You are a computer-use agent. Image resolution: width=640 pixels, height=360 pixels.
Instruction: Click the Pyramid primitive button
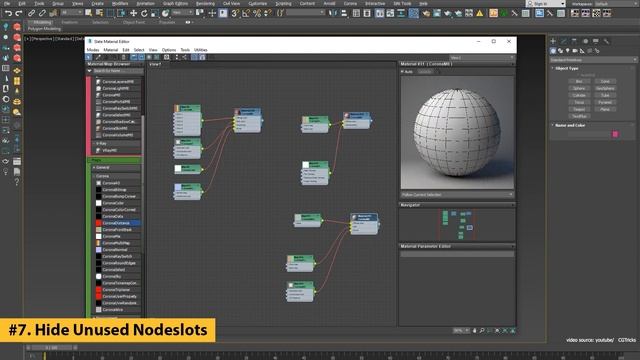(x=605, y=102)
